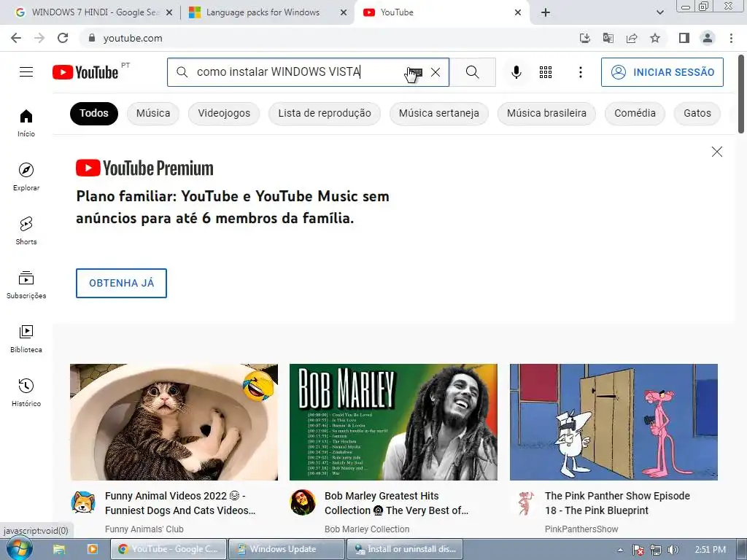Image resolution: width=747 pixels, height=560 pixels.
Task: Open Subscrições in the sidebar
Action: point(26,285)
